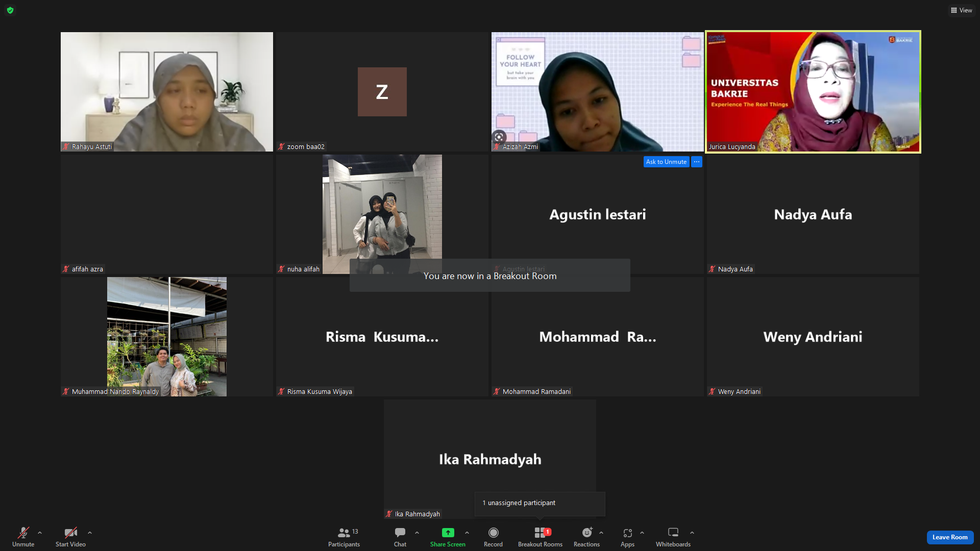Click muted mic icon beside Muhammad Nando Raynaldy
The width and height of the screenshot is (980, 551).
pos(66,392)
